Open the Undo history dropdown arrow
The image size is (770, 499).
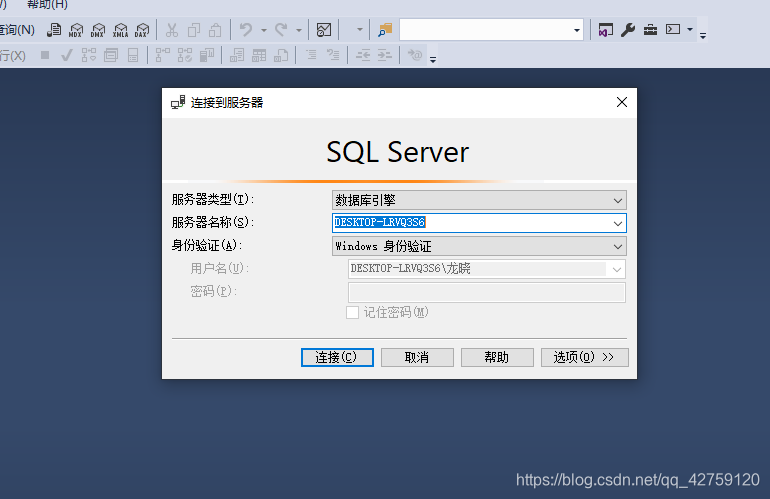coord(264,30)
